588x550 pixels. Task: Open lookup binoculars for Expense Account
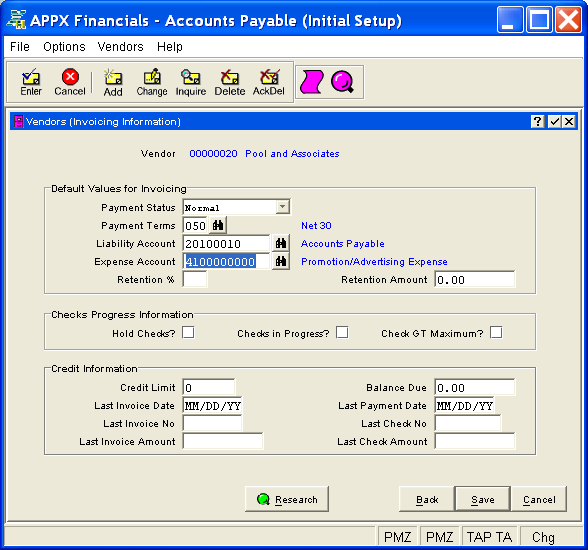(x=280, y=261)
